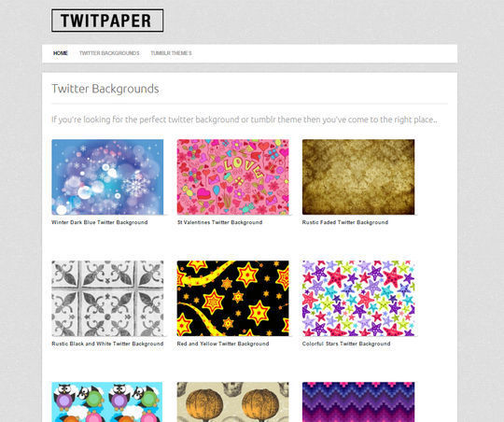Open the HOME menu item
The height and width of the screenshot is (422, 504).
61,53
